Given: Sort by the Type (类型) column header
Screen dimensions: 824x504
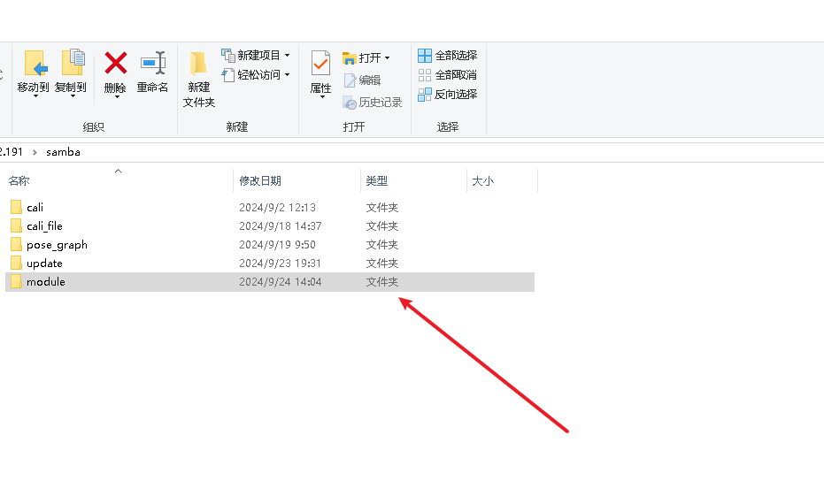Looking at the screenshot, I should pyautogui.click(x=377, y=181).
